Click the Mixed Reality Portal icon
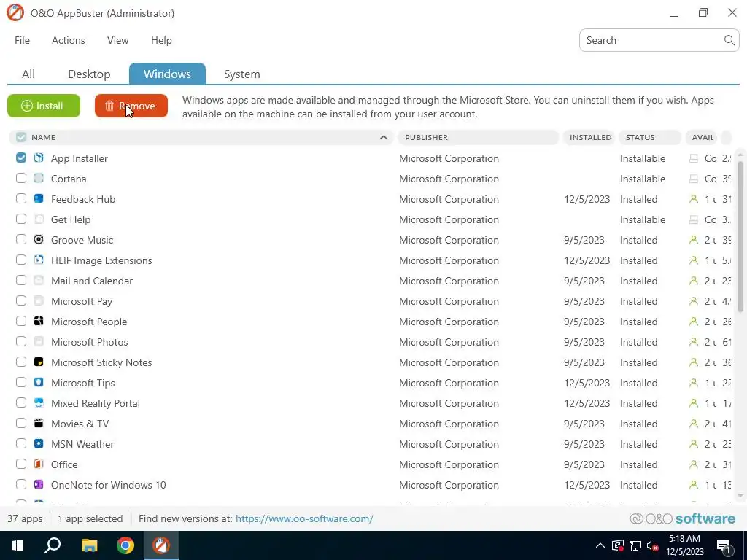 click(39, 402)
